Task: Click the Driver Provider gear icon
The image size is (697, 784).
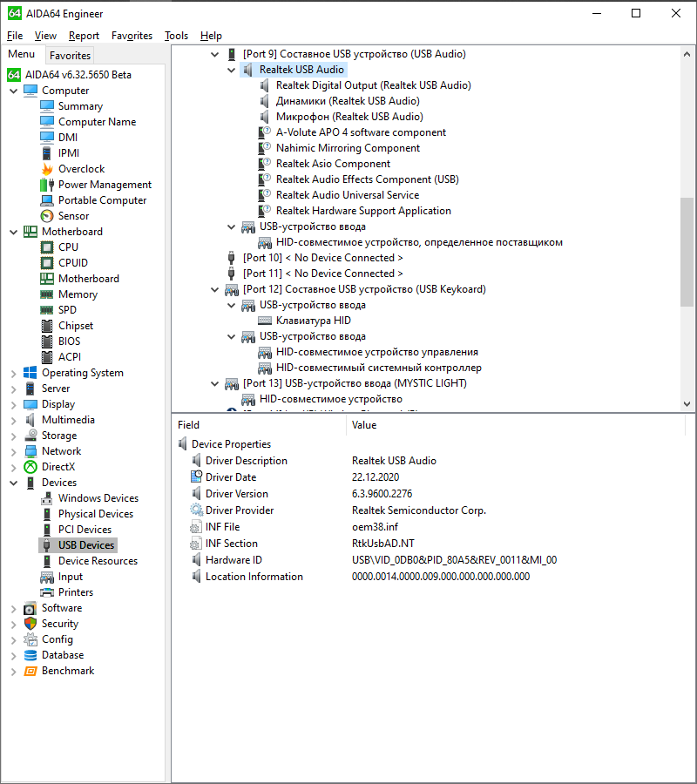Action: click(196, 510)
